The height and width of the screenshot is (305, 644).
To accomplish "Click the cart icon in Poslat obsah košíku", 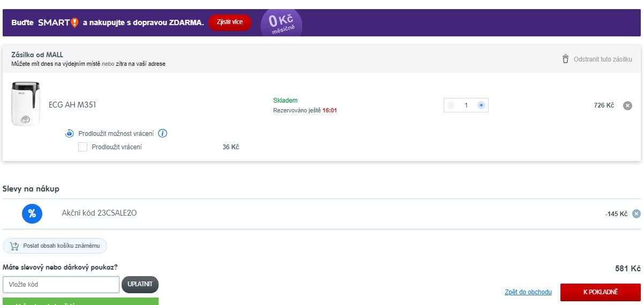I will coord(14,246).
